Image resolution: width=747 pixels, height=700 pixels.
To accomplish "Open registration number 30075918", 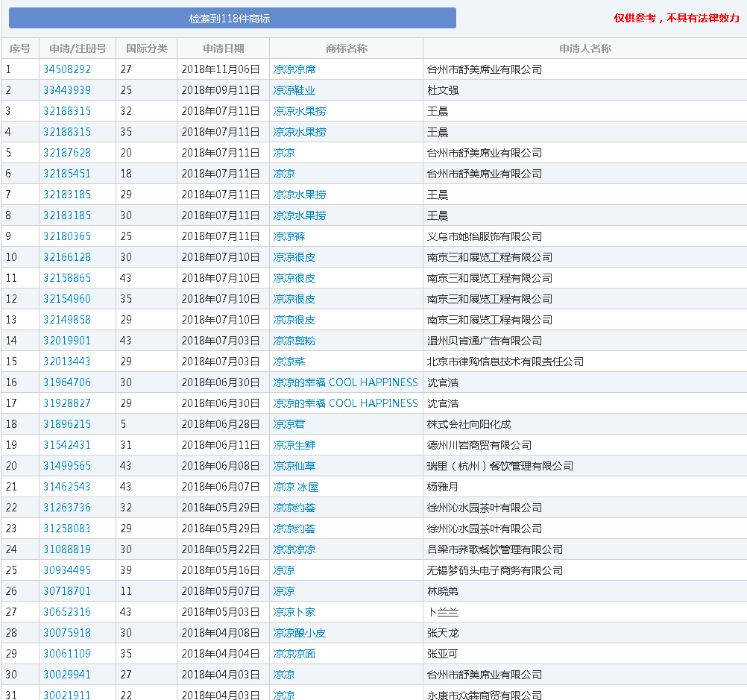I will pos(67,633).
